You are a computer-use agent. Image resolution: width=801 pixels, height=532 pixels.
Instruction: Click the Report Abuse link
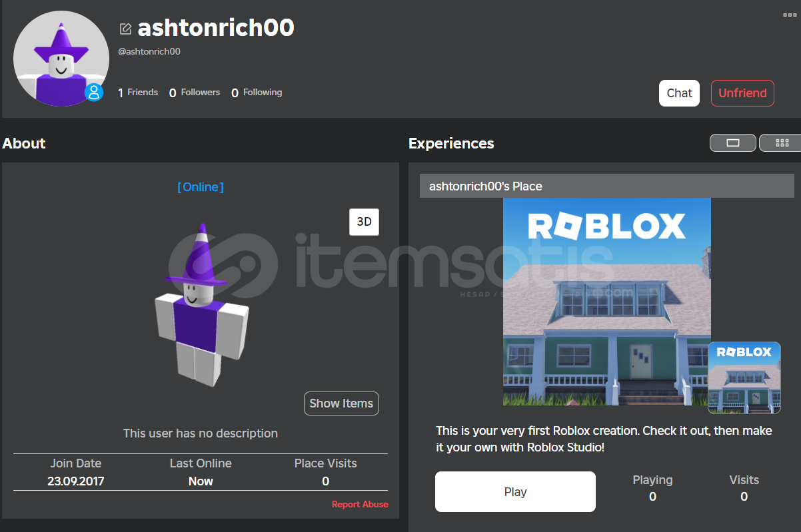[x=360, y=505]
